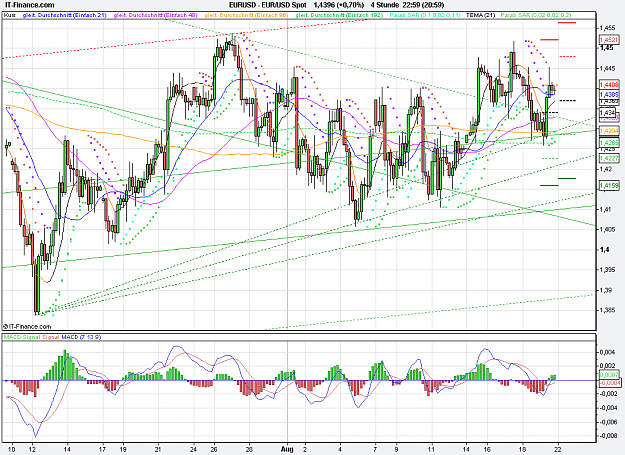This screenshot has width=625, height=455.
Task: Select the Parab SAR (0,02 0,02 0,2) legend entry
Action: [536, 15]
